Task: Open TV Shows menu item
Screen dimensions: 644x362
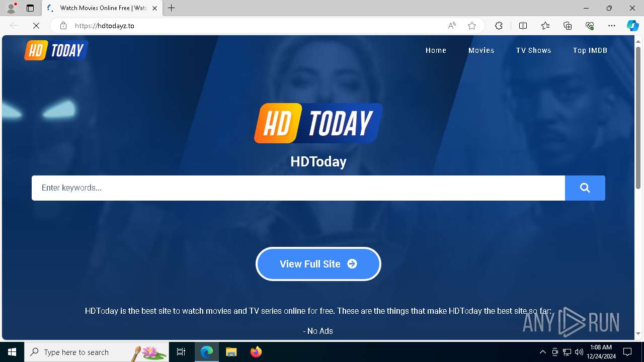Action: 533,50
